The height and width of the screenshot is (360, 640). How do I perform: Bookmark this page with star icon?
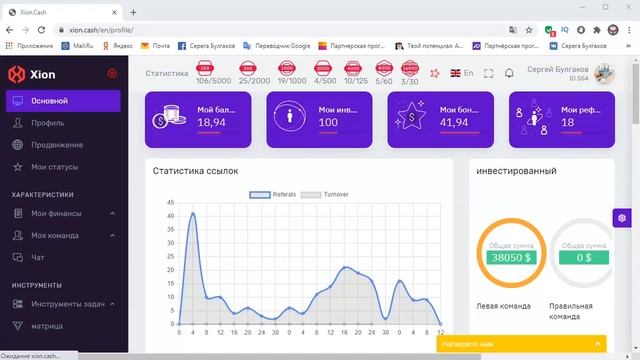tap(529, 30)
